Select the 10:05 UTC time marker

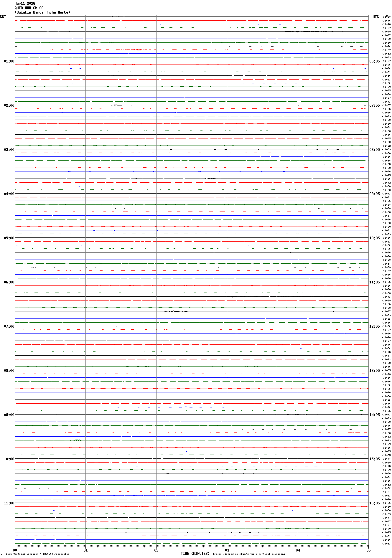(x=375, y=238)
